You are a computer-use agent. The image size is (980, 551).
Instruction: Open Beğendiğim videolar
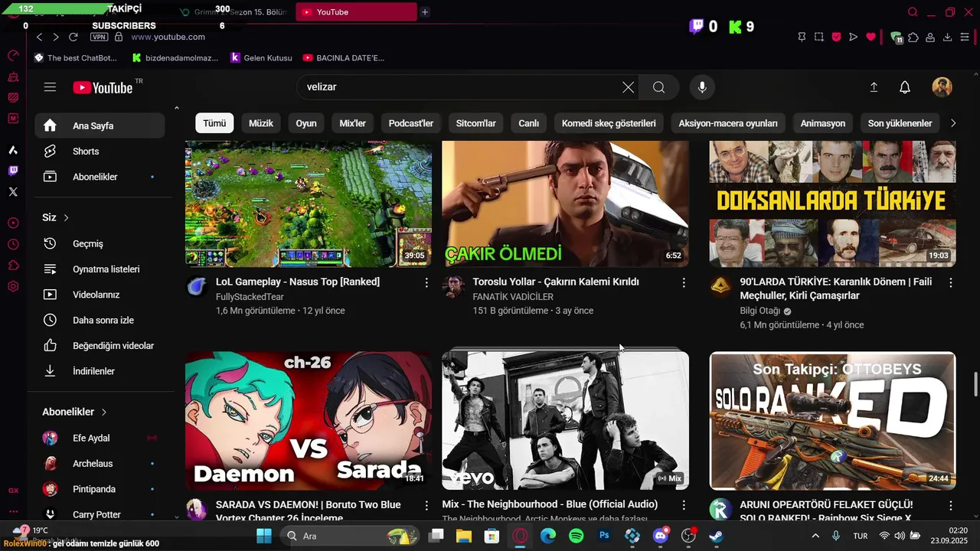click(x=100, y=346)
